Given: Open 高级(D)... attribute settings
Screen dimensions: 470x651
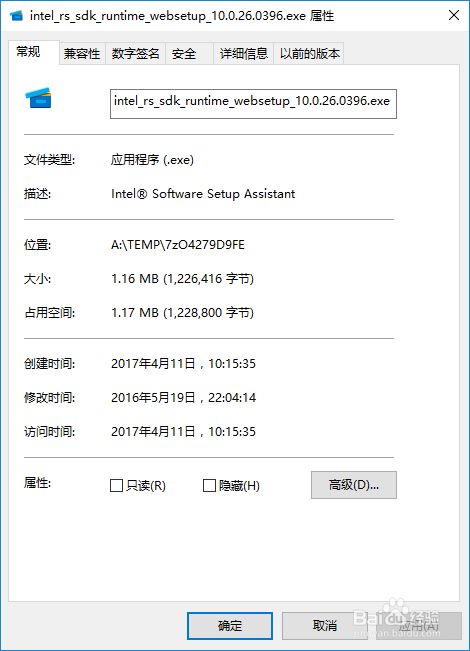Looking at the screenshot, I should click(x=354, y=485).
